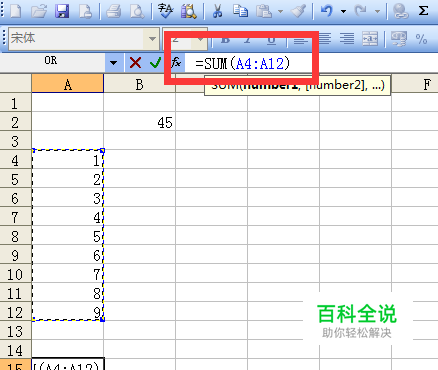This screenshot has height=370, width=438.
Task: Create a new blank workbook
Action: point(16,11)
